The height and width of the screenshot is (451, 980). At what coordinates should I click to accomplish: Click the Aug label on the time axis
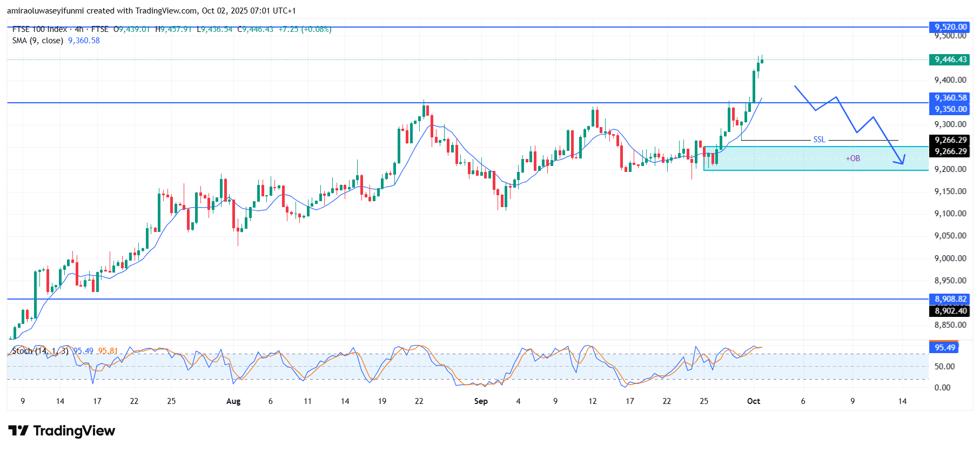click(x=233, y=401)
